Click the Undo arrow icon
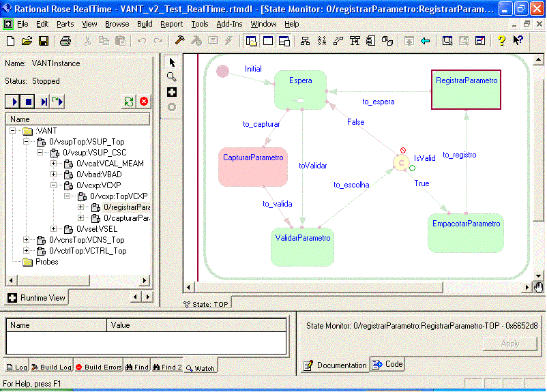 (x=142, y=41)
